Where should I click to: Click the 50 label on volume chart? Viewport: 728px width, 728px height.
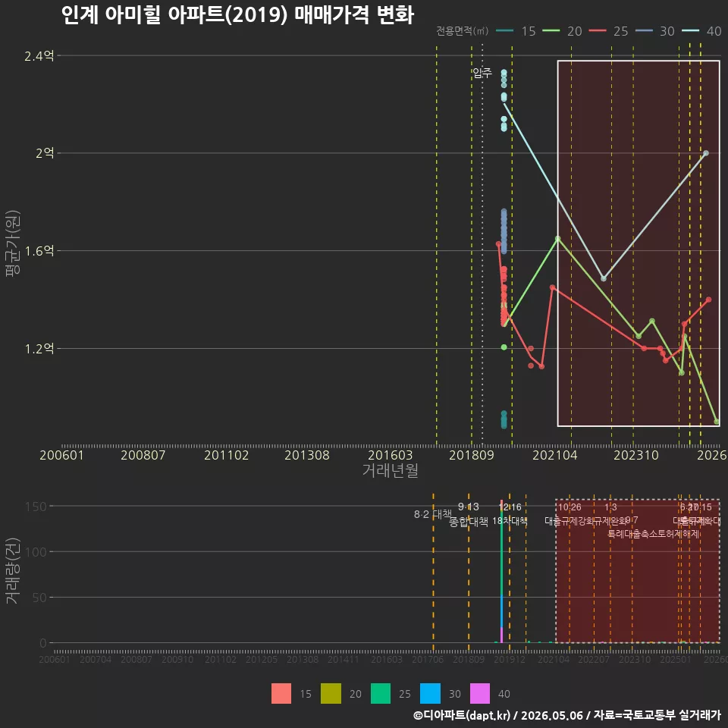tap(39, 598)
